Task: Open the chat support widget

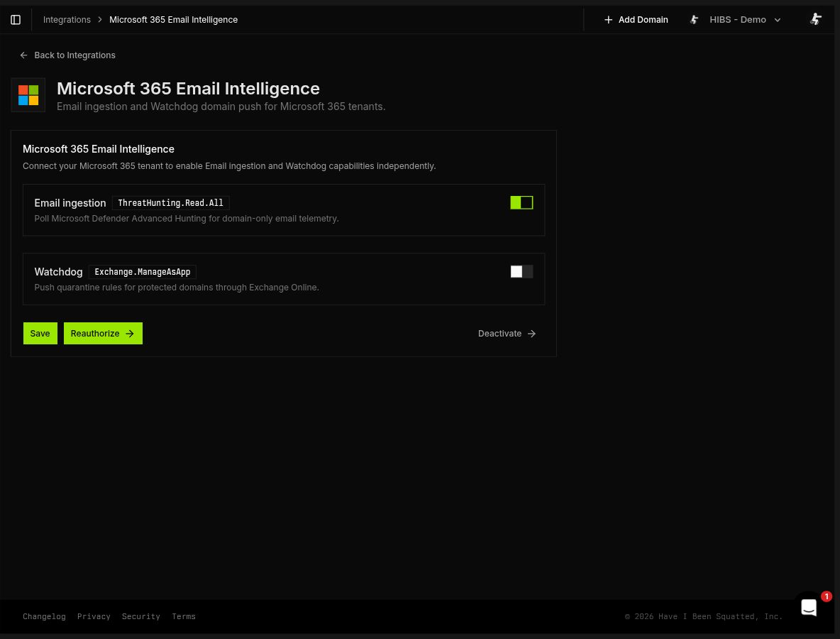Action: pyautogui.click(x=808, y=607)
